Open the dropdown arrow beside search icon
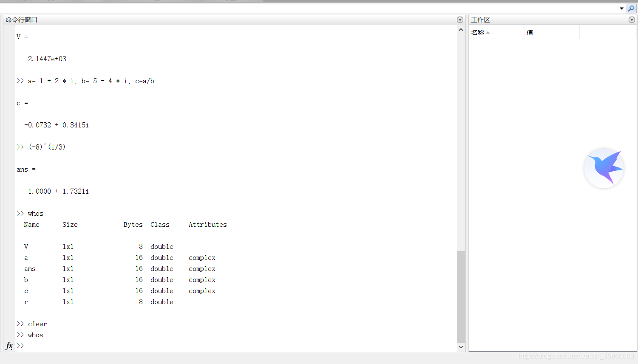The height and width of the screenshot is (364, 638). pos(621,8)
